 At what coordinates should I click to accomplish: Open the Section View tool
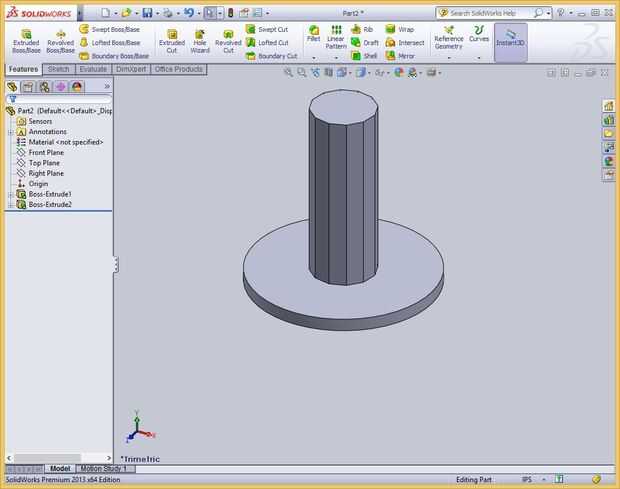click(328, 72)
